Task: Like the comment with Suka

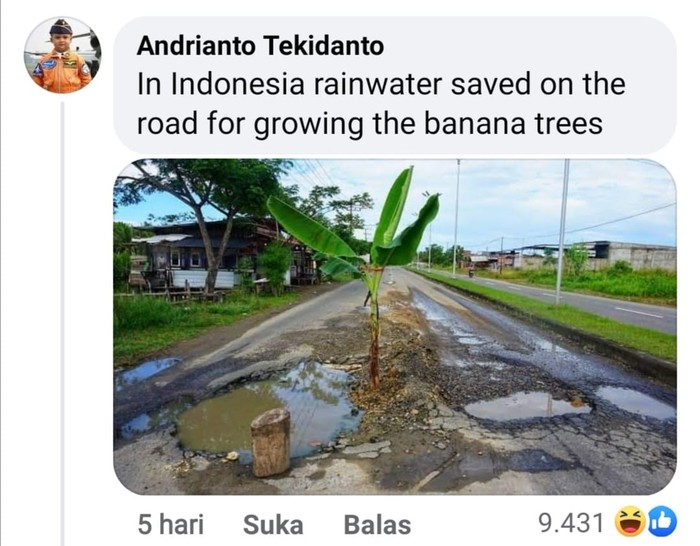Action: pos(273,524)
